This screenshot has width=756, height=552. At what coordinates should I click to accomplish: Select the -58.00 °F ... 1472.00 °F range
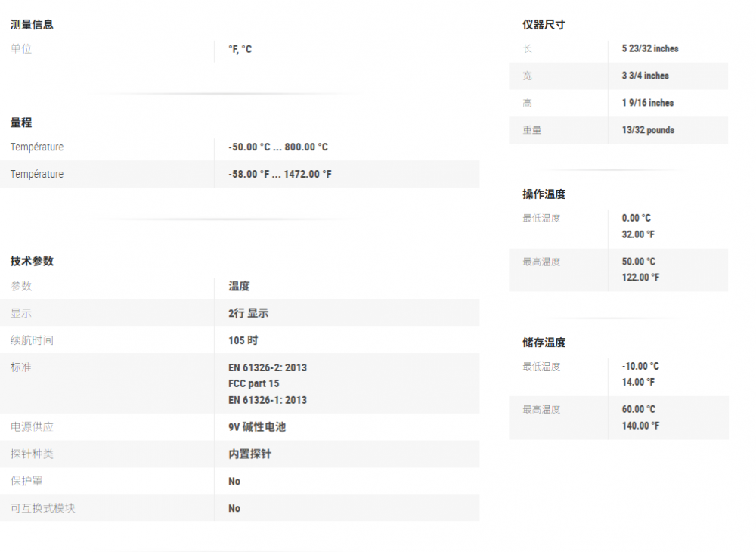pyautogui.click(x=280, y=175)
